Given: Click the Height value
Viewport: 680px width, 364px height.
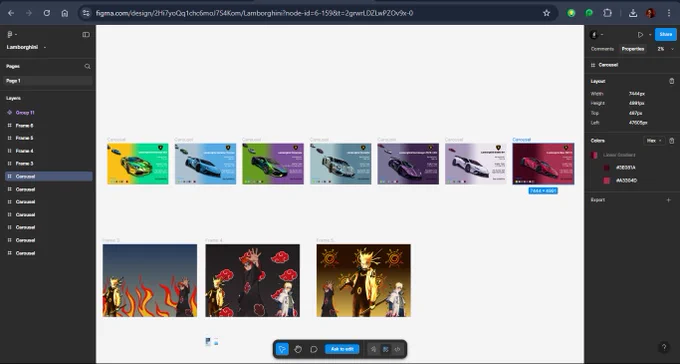Looking at the screenshot, I should (637, 103).
